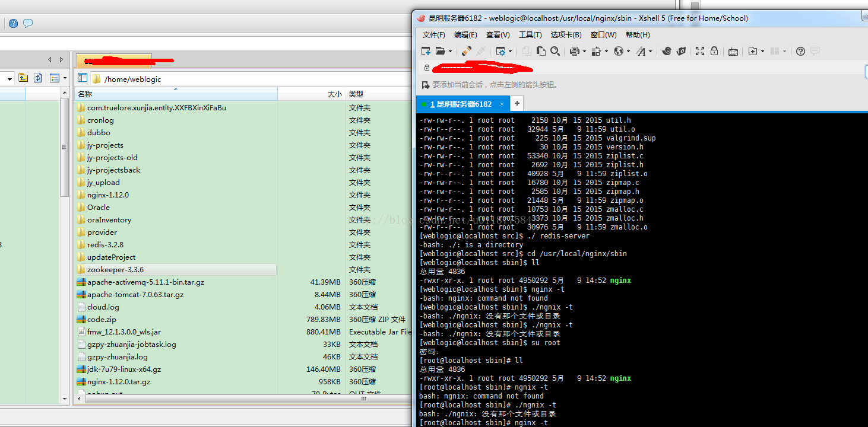
Task: Sort files by 名称 column header
Action: pos(176,94)
